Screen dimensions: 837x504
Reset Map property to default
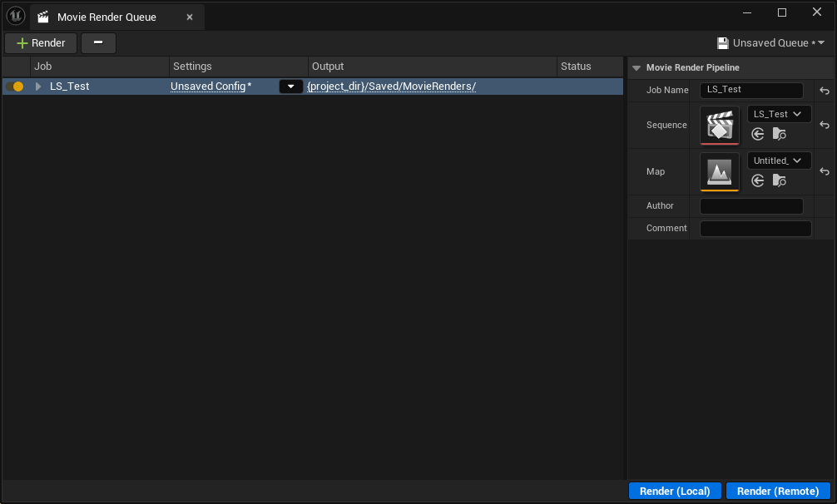(x=824, y=171)
